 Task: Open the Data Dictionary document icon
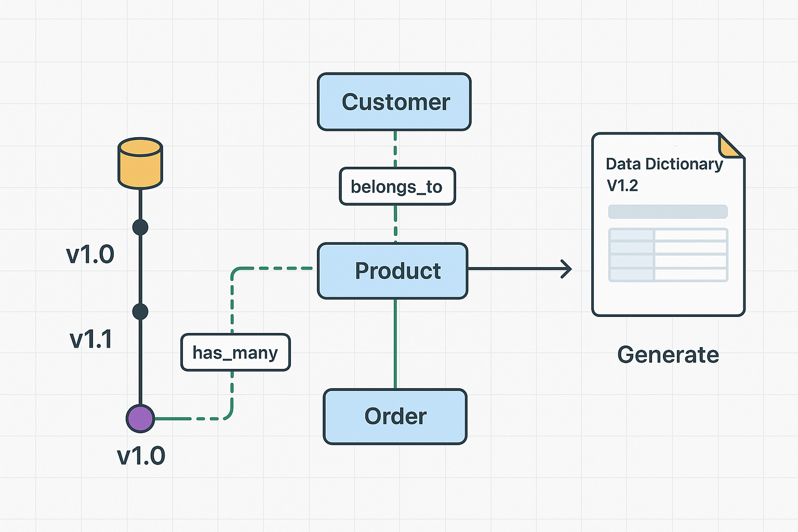(669, 224)
